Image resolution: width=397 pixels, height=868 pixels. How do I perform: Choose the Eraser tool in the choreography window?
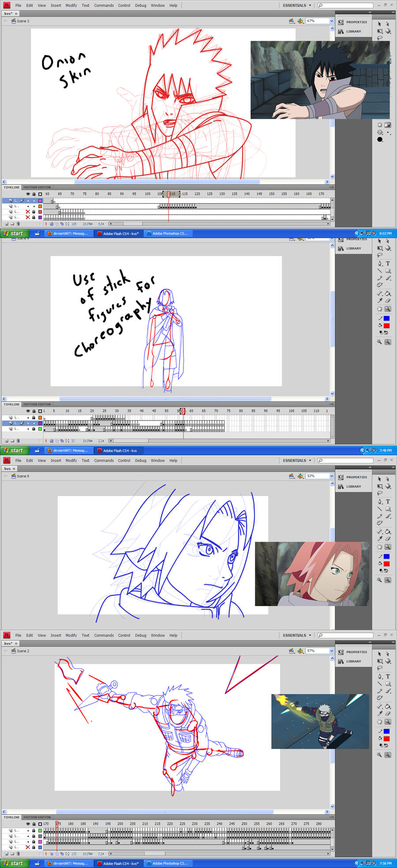[x=388, y=301]
